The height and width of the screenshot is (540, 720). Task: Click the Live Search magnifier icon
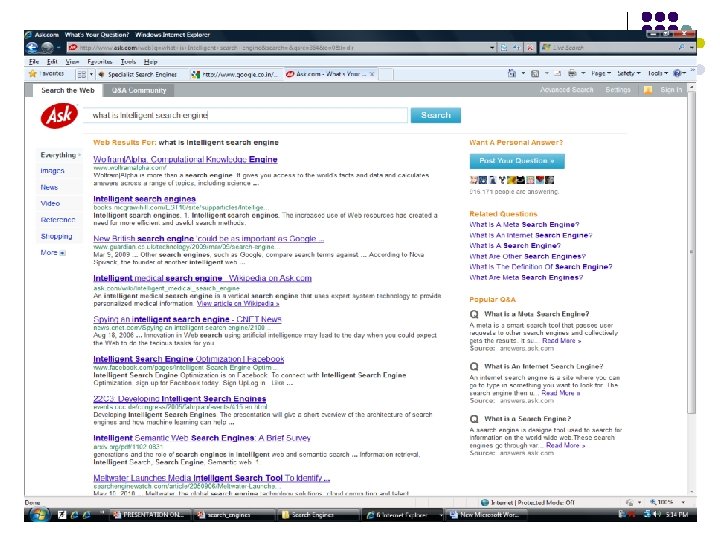point(681,47)
